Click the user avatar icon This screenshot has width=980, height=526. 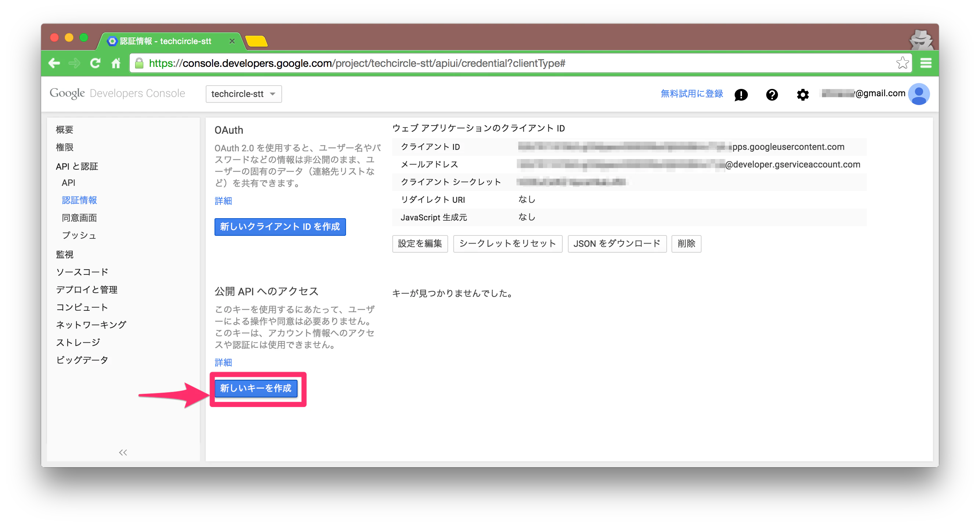click(919, 94)
